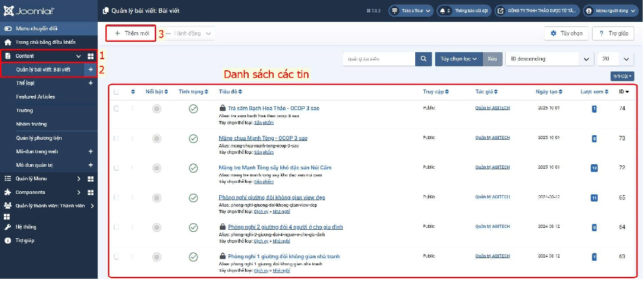644x282 pixels.
Task: Open the Hành động actions dropdown
Action: tap(190, 33)
